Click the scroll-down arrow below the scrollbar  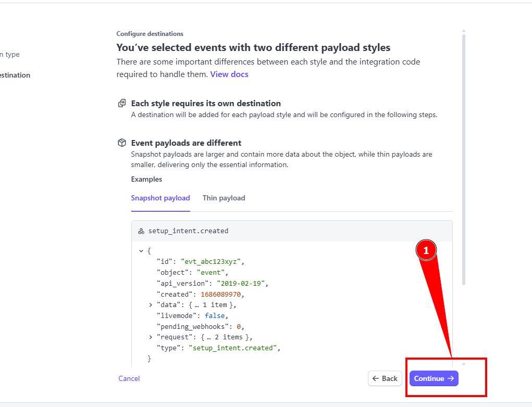click(463, 364)
